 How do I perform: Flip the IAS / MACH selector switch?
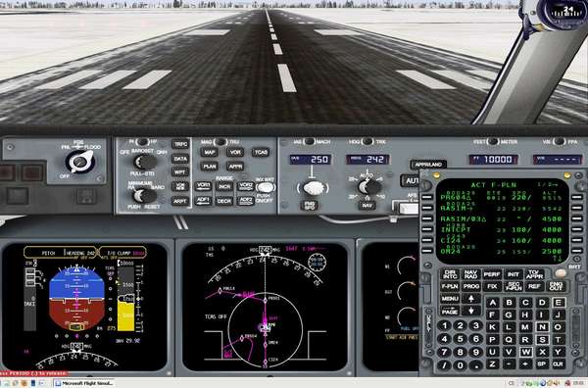click(x=310, y=141)
